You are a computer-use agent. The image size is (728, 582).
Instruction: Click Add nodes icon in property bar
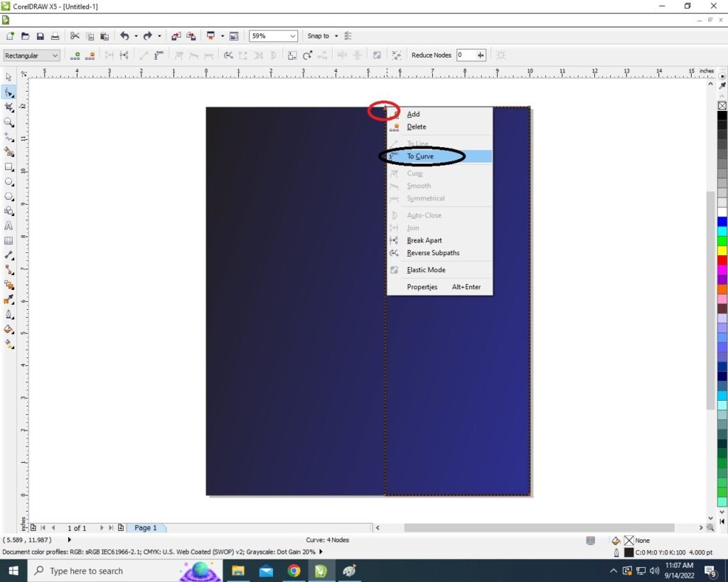(x=75, y=55)
